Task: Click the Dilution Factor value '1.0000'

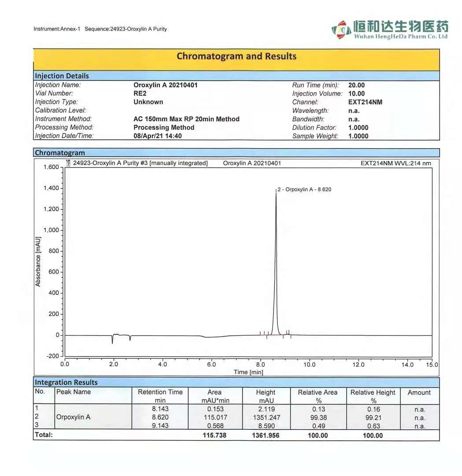Action: click(358, 127)
